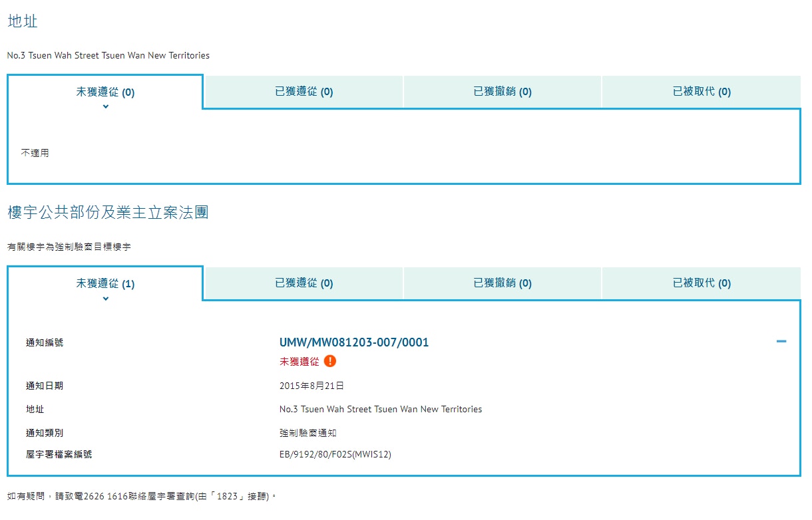The width and height of the screenshot is (812, 520).
Task: Click the 地址 section heading
Action: [23, 21]
